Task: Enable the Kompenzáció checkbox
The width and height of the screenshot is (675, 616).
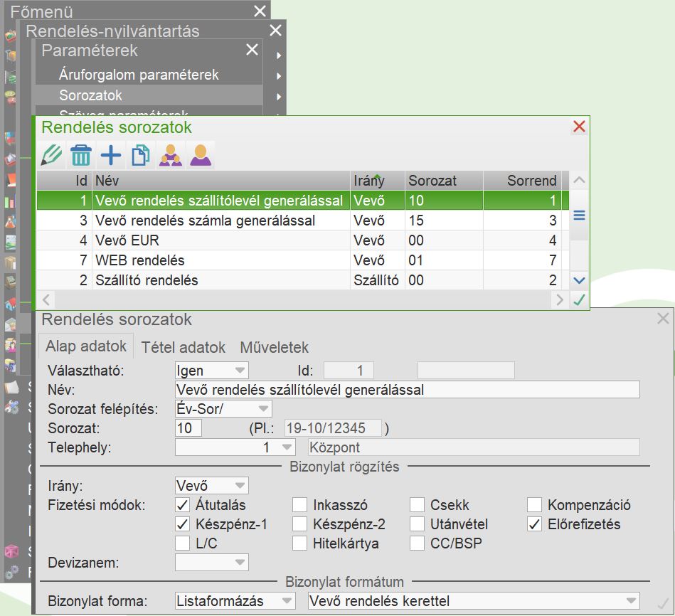Action: 534,504
